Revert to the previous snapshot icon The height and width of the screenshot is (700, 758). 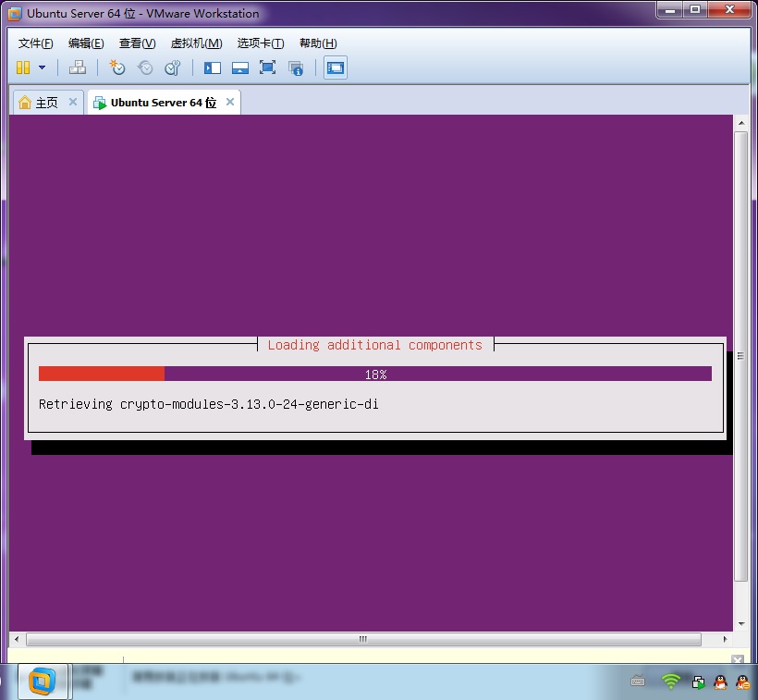click(144, 68)
